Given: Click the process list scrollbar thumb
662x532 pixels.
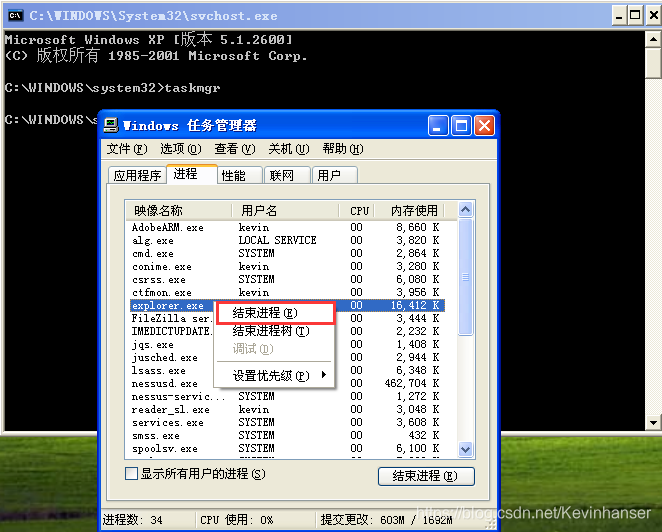Looking at the screenshot, I should point(466,277).
